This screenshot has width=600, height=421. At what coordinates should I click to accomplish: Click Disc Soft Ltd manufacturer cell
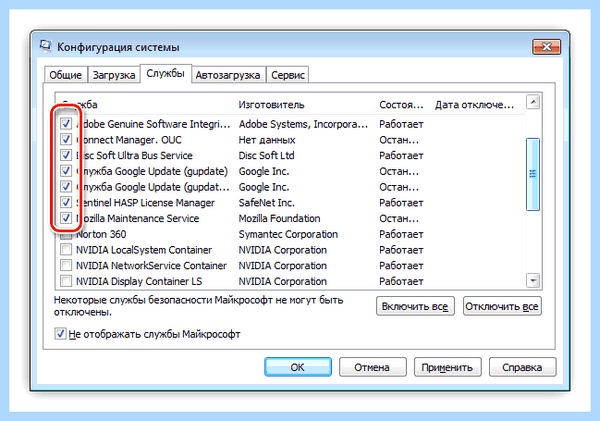pos(266,155)
